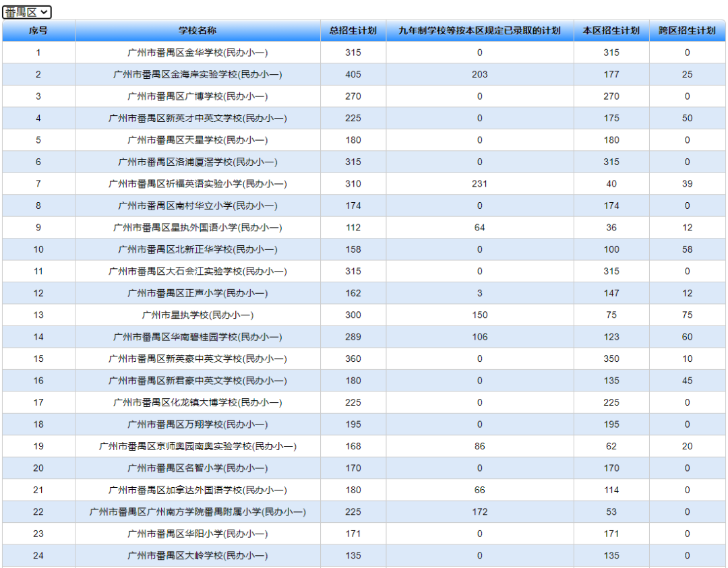
Task: Click cross-district value 60 in row 14
Action: point(687,337)
